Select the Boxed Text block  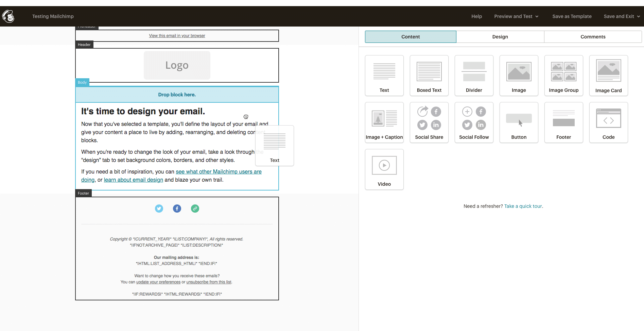(x=429, y=75)
